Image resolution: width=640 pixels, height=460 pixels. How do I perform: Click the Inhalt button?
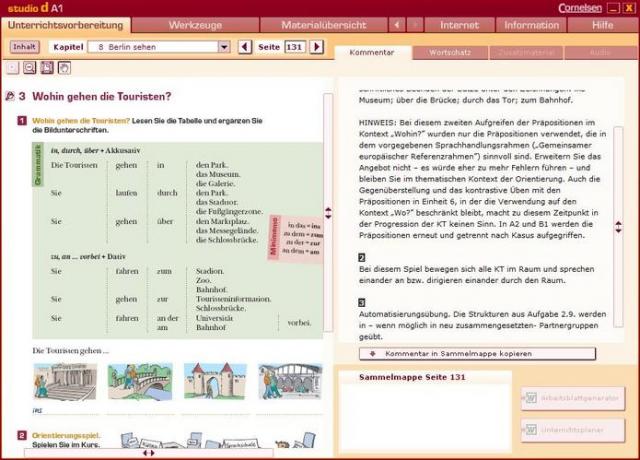click(x=24, y=47)
